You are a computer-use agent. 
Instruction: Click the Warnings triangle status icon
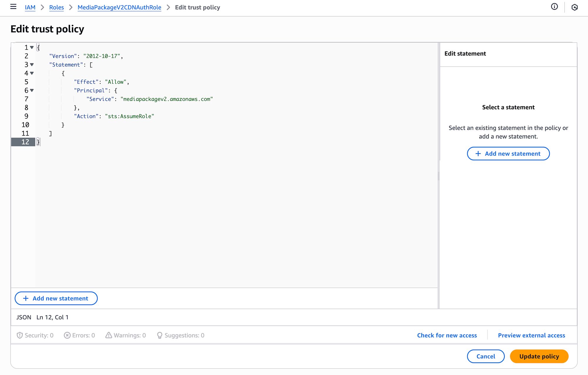point(108,335)
